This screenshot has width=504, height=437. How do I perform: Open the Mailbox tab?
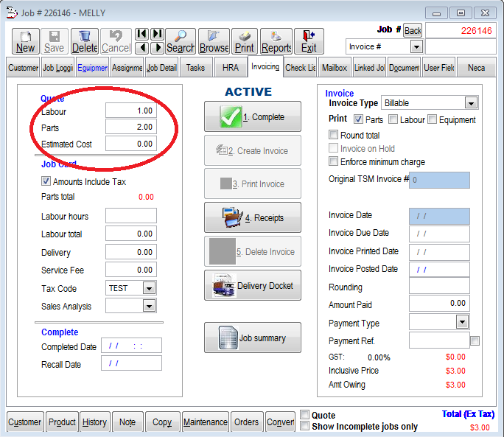click(335, 68)
